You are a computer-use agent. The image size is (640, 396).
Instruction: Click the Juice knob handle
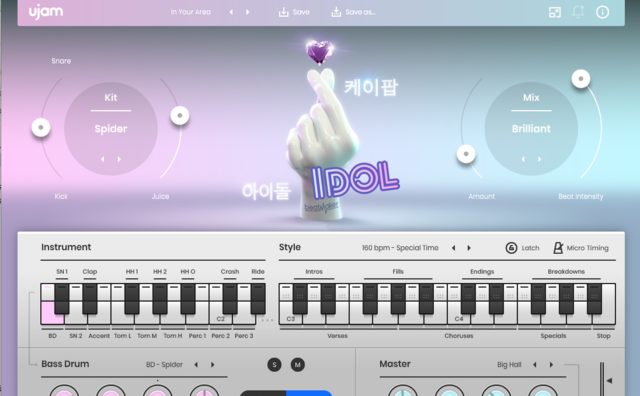click(x=180, y=116)
